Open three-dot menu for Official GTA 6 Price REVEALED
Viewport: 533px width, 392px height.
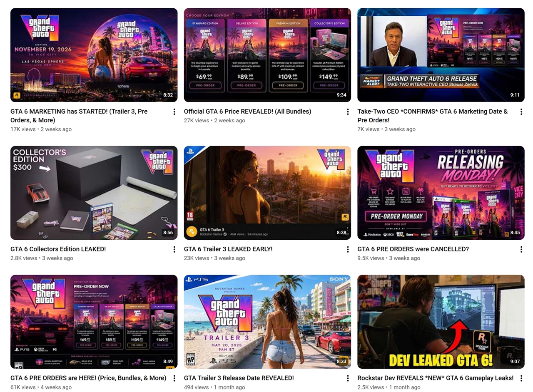[348, 112]
